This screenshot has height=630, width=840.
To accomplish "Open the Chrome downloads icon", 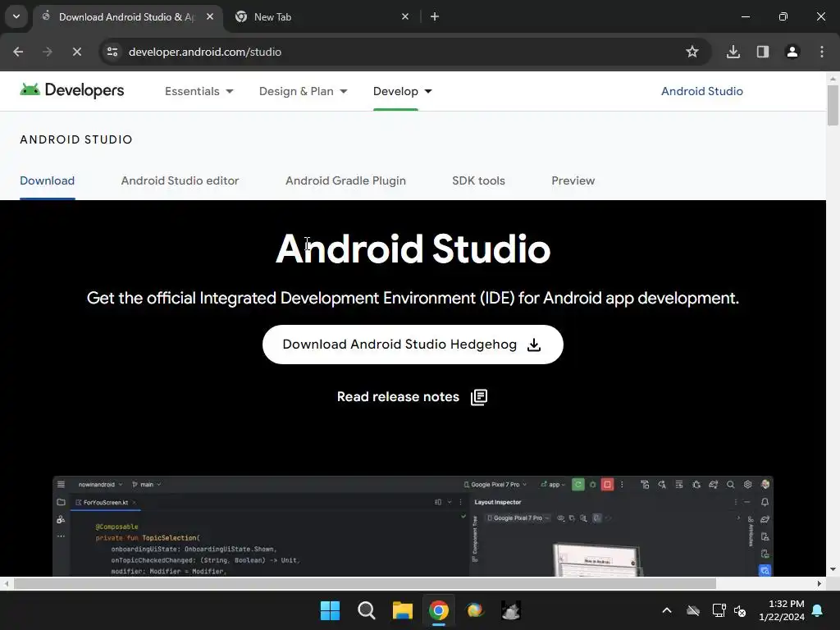I will [x=733, y=52].
